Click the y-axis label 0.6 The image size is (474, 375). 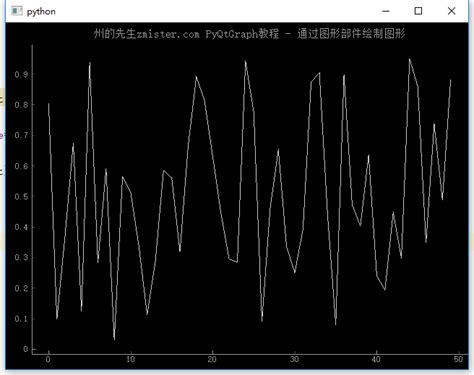[21, 166]
